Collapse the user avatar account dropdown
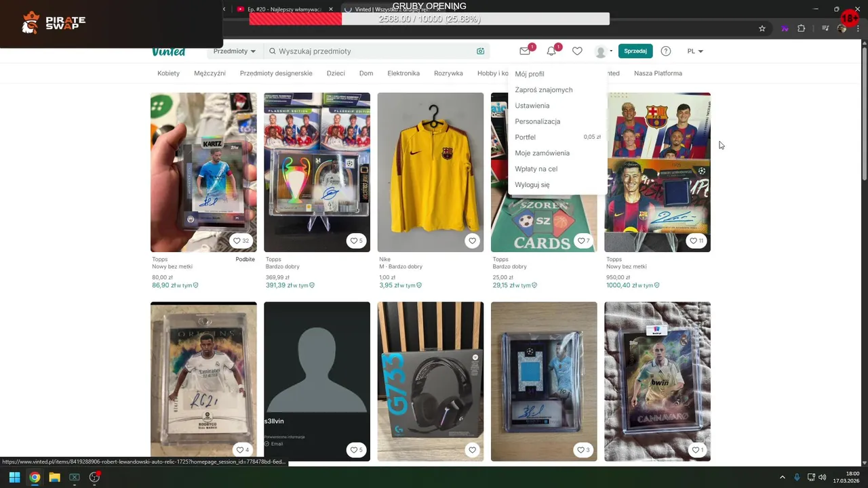 (x=603, y=51)
